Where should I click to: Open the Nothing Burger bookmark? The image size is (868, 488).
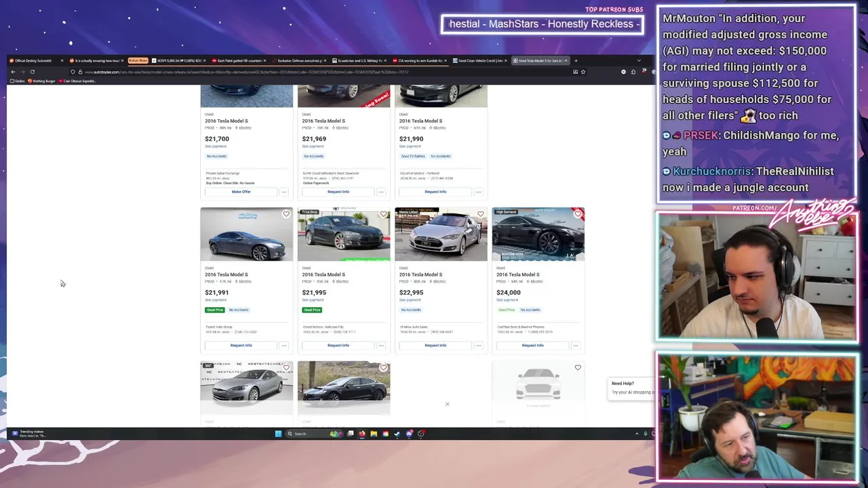coord(41,81)
